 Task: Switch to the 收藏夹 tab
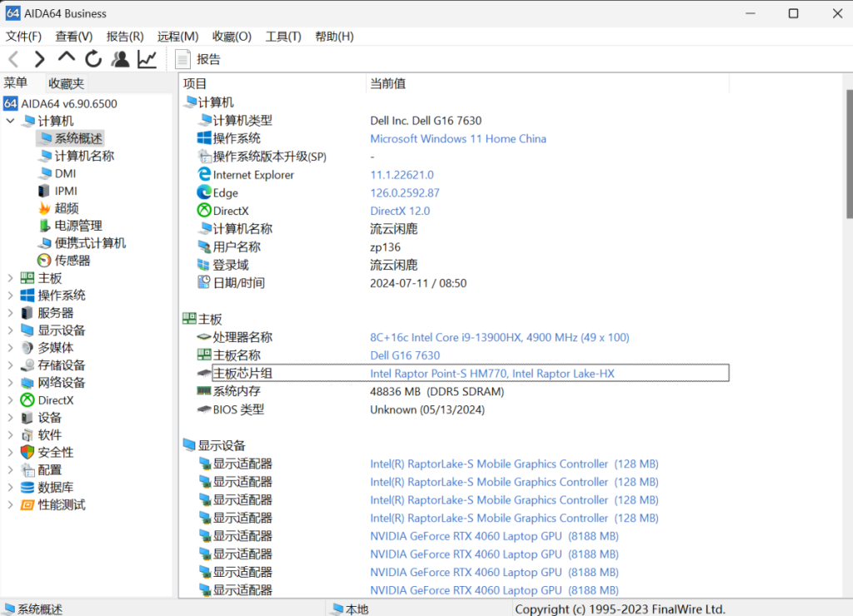(x=66, y=83)
